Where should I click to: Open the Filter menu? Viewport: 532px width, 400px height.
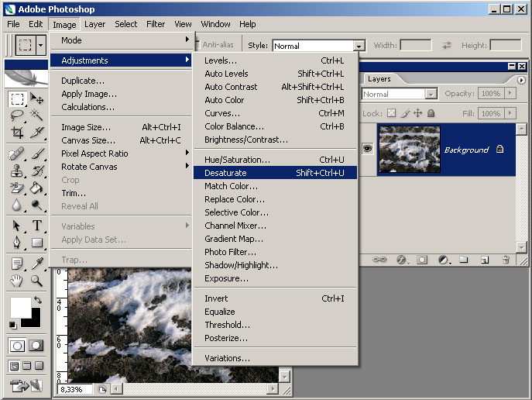pyautogui.click(x=156, y=24)
